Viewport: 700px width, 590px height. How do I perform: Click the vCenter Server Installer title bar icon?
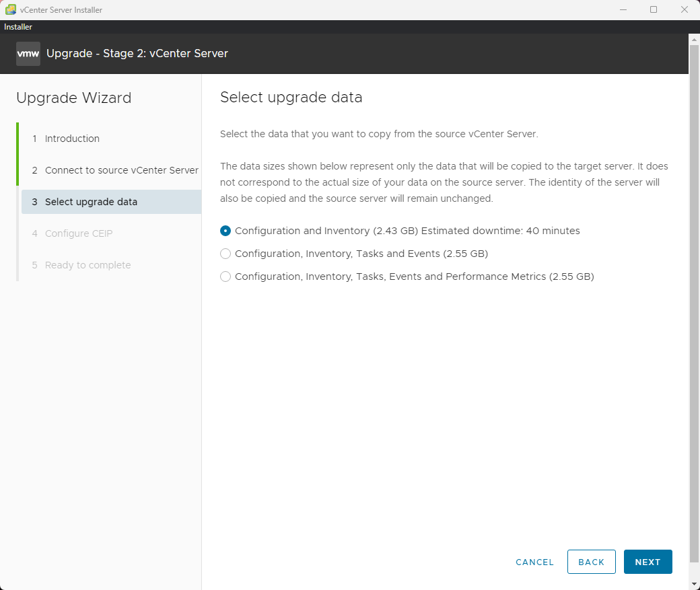[x=11, y=10]
